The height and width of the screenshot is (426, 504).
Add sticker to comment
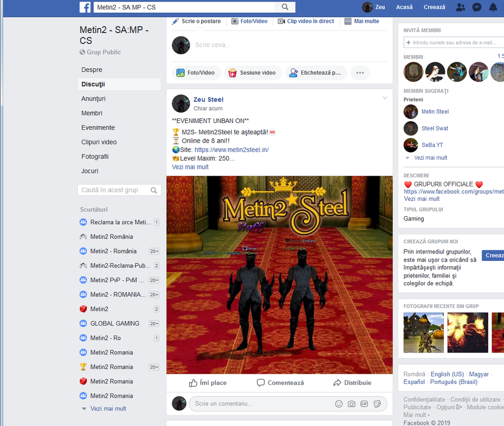point(377,404)
